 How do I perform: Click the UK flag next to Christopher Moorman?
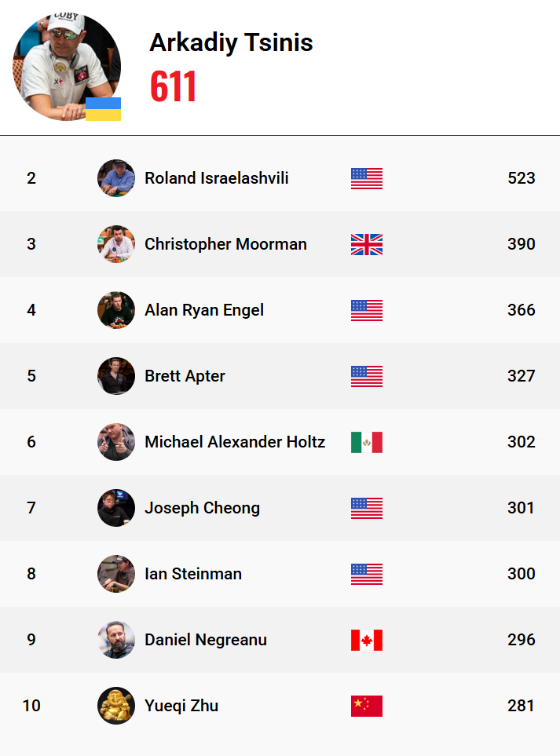tap(367, 244)
